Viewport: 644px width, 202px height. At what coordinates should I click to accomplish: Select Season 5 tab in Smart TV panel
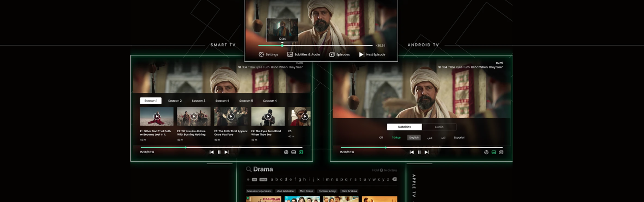pyautogui.click(x=246, y=101)
